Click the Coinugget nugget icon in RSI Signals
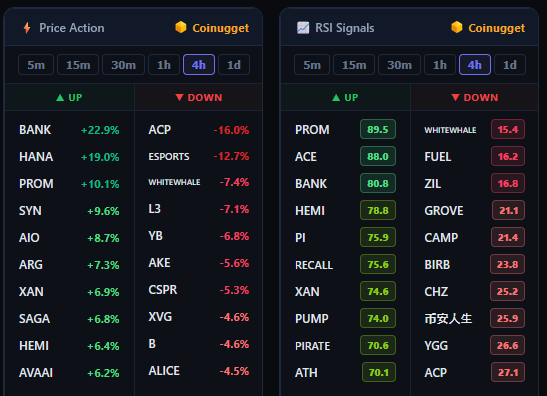The width and height of the screenshot is (547, 396). [457, 27]
